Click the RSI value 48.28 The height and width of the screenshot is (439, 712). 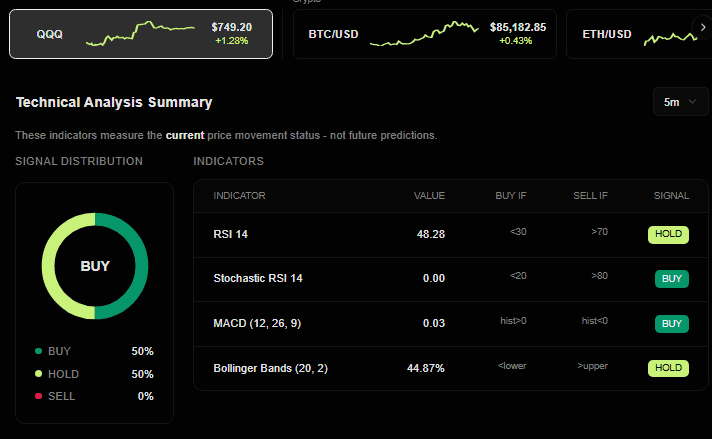431,234
